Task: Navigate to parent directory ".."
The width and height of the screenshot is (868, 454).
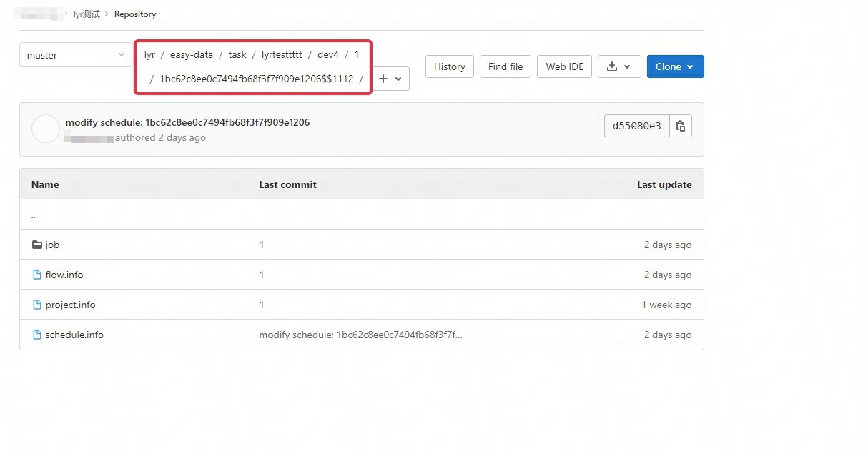Action: (x=34, y=214)
